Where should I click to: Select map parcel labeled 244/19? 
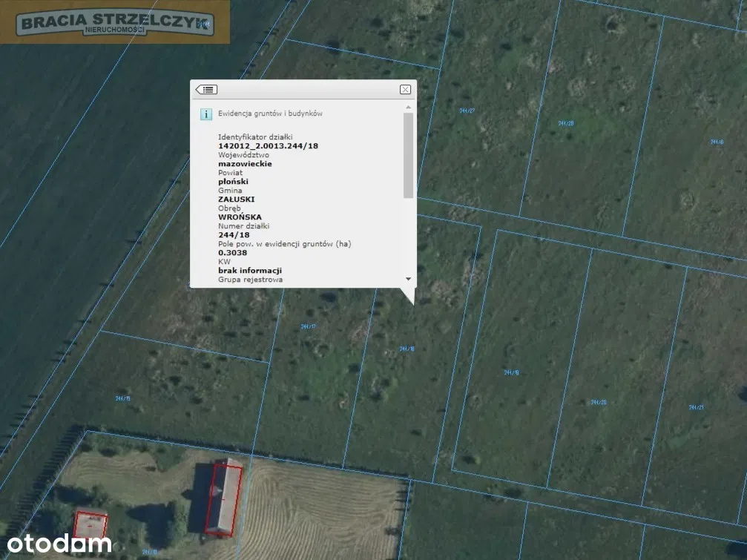click(x=511, y=372)
